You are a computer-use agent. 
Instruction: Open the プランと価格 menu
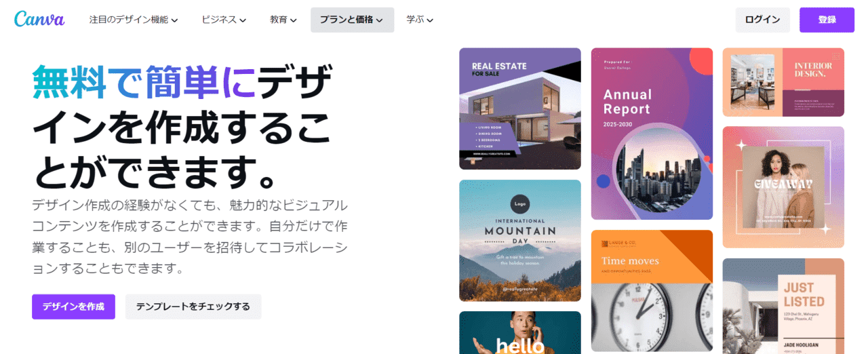(x=352, y=20)
